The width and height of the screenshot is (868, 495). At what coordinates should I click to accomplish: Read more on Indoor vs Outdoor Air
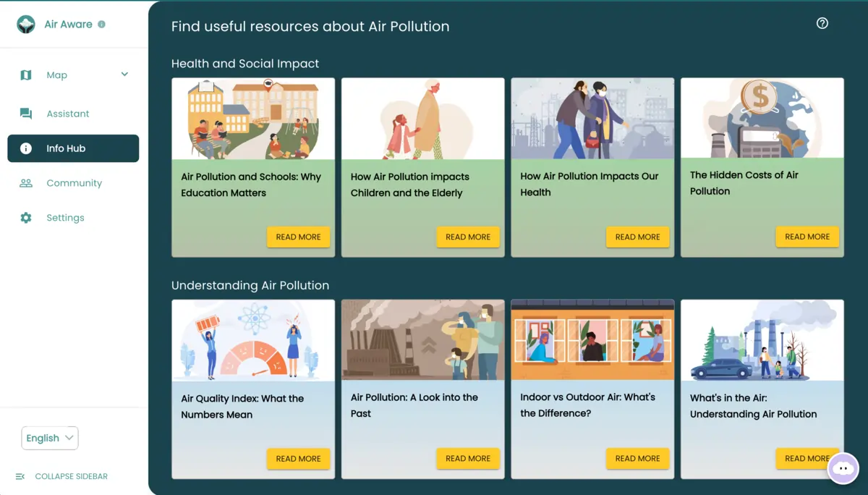click(x=637, y=458)
